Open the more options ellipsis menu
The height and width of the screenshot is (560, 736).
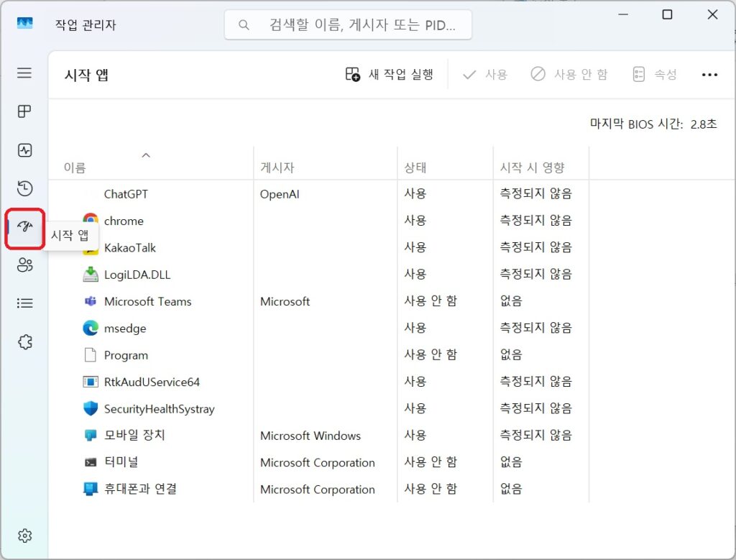709,74
